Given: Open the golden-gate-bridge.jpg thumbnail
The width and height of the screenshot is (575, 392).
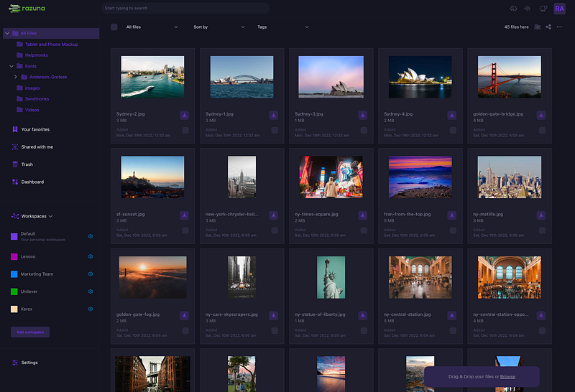Looking at the screenshot, I should coord(510,77).
